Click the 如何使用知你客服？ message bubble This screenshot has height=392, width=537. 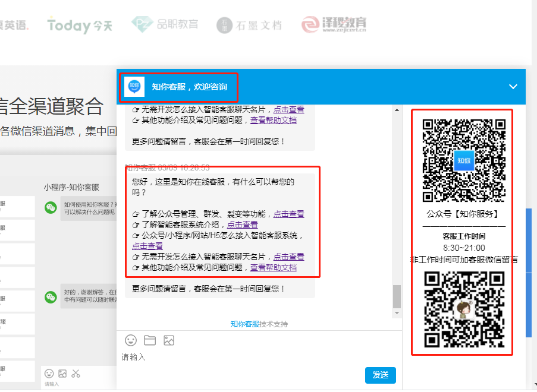click(x=89, y=208)
